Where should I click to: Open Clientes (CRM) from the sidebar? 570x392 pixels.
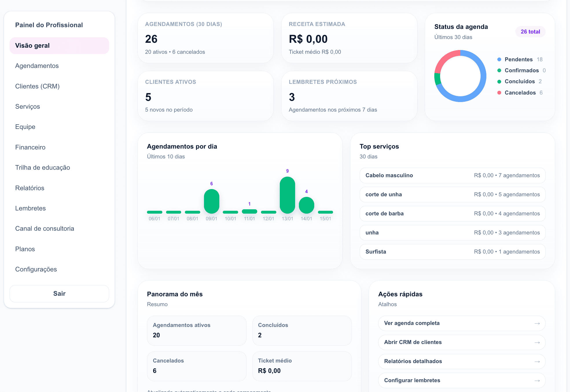click(37, 86)
